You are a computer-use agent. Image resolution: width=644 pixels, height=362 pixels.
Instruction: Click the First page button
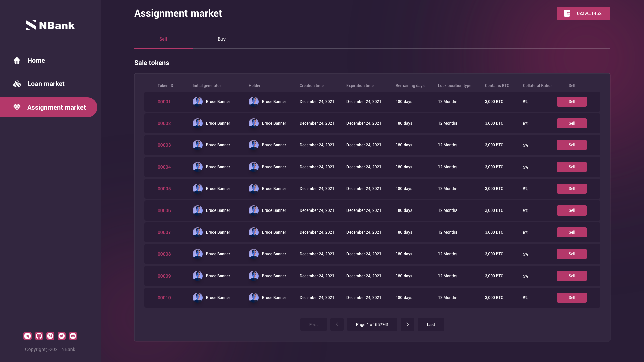tap(314, 324)
